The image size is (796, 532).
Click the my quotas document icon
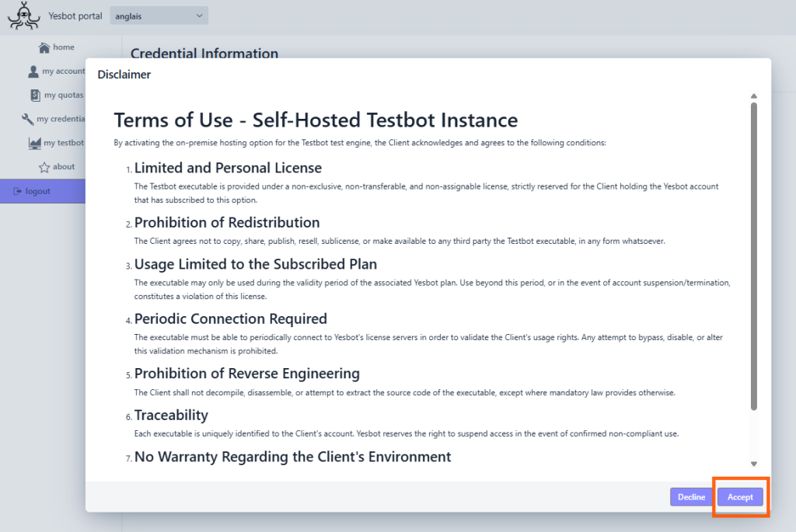pos(35,96)
